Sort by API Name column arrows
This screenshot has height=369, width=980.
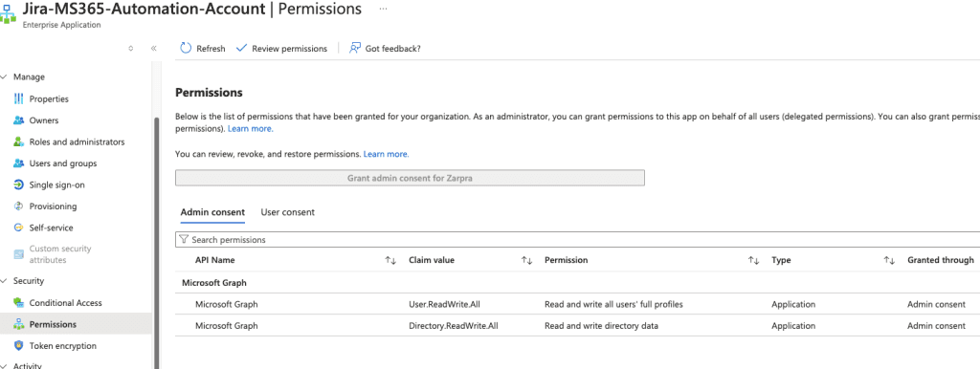coord(390,260)
